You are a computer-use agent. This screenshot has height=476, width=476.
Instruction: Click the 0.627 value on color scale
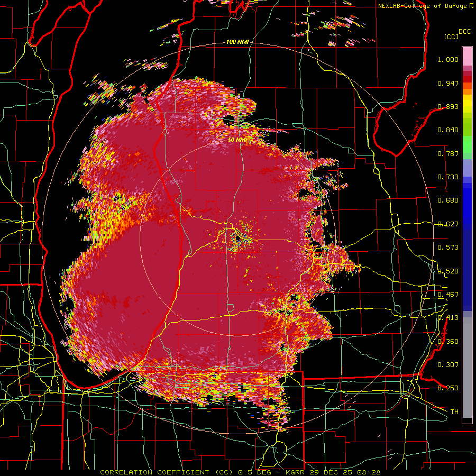click(448, 224)
